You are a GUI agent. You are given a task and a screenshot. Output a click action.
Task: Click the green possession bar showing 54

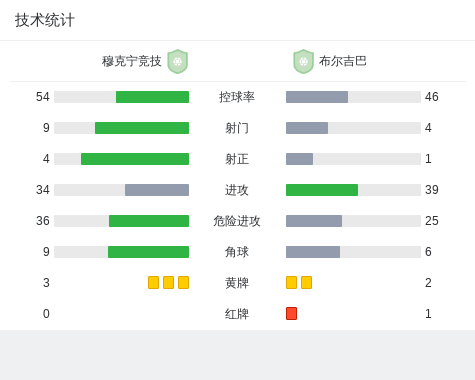(152, 97)
